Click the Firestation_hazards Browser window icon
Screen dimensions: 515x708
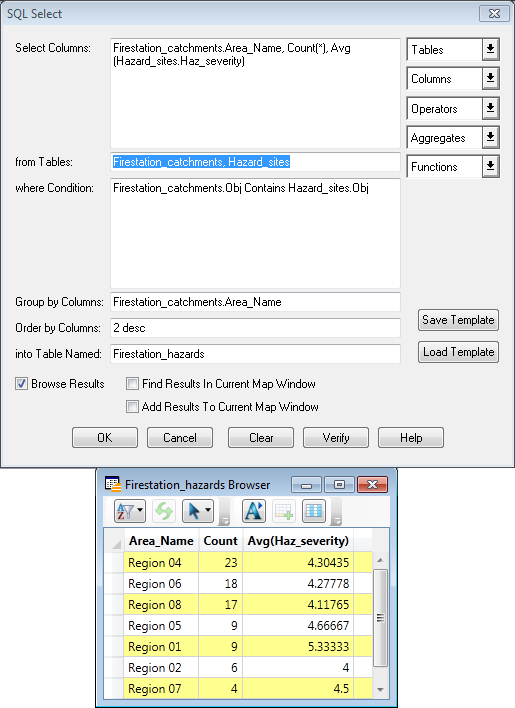[113, 484]
